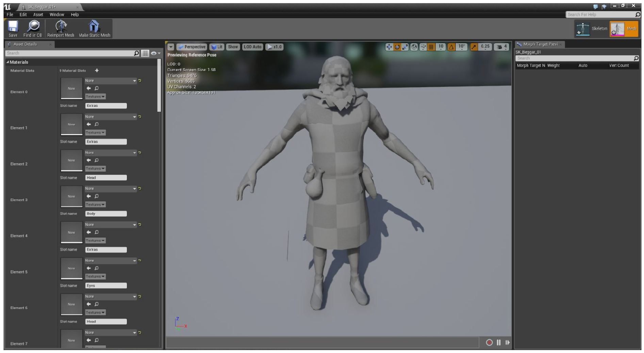Viewport: 644px width, 353px height.
Task: Open Textures dropdown for Element 2
Action: pyautogui.click(x=95, y=169)
